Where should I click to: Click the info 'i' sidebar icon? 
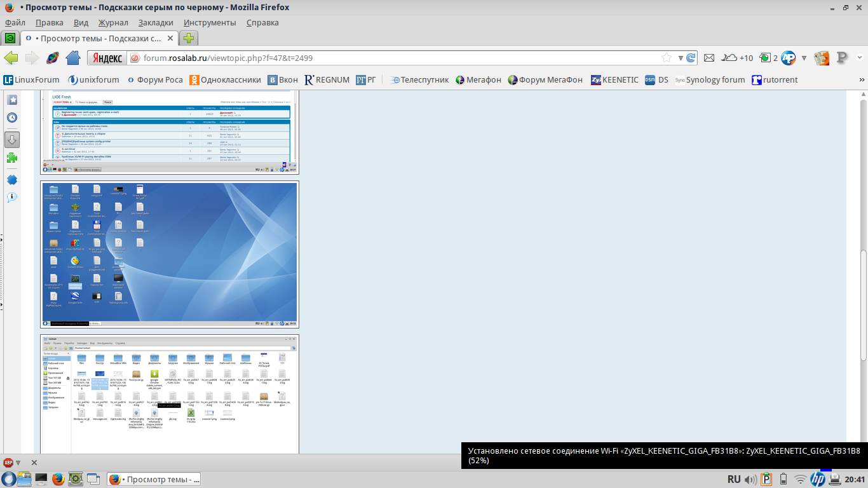tap(12, 197)
